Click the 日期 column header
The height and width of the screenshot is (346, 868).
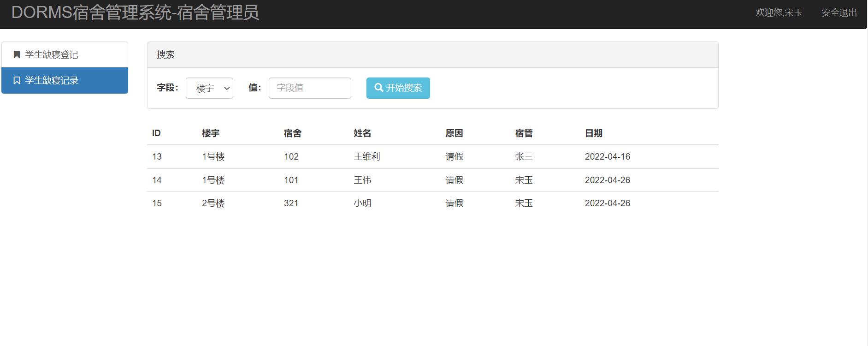pyautogui.click(x=594, y=133)
